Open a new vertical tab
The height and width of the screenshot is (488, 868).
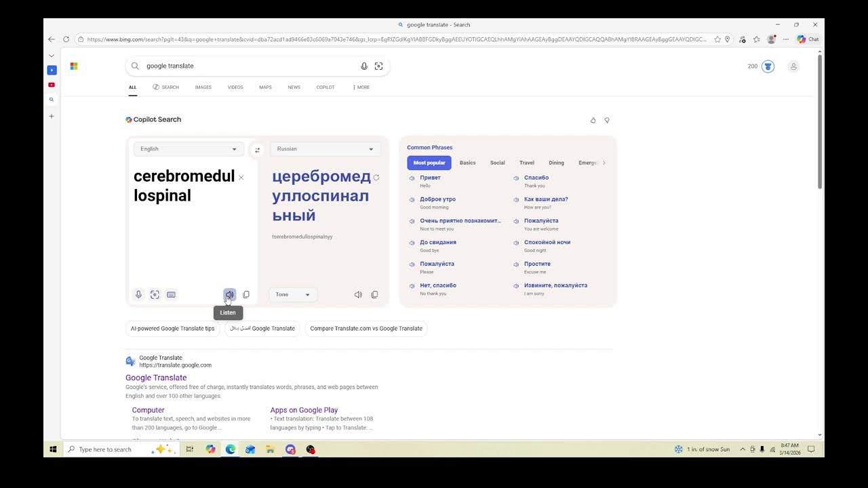pyautogui.click(x=52, y=116)
